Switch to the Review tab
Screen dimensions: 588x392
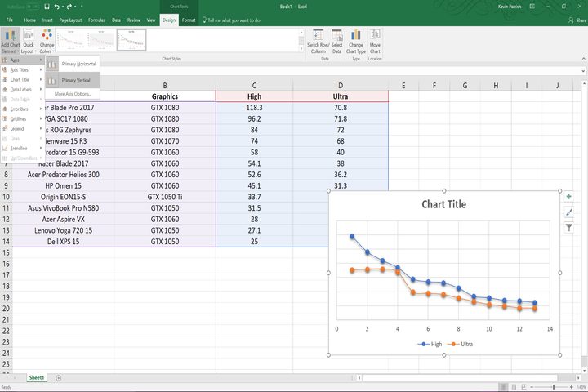pos(133,20)
